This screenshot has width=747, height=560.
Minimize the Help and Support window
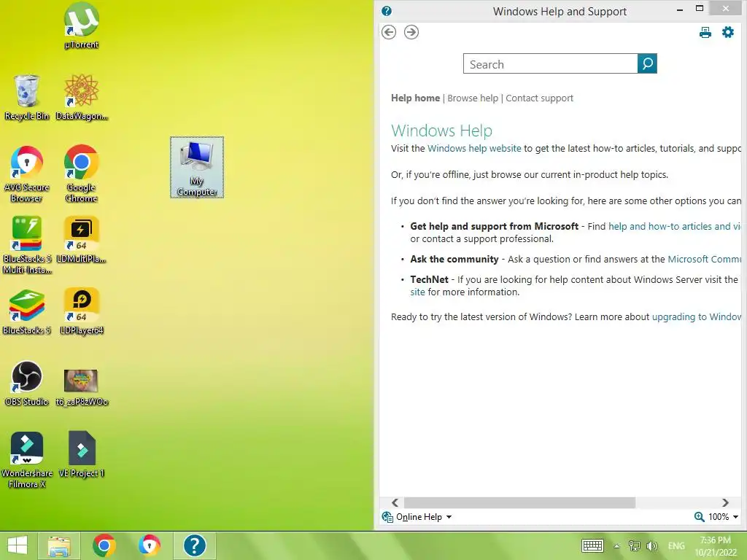680,9
